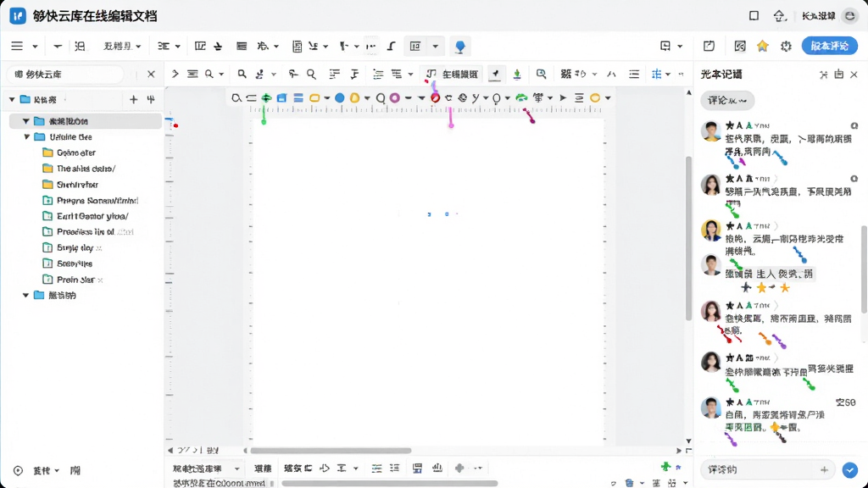
Task: Collapse the root folder in the sidebar tree
Action: pyautogui.click(x=12, y=100)
